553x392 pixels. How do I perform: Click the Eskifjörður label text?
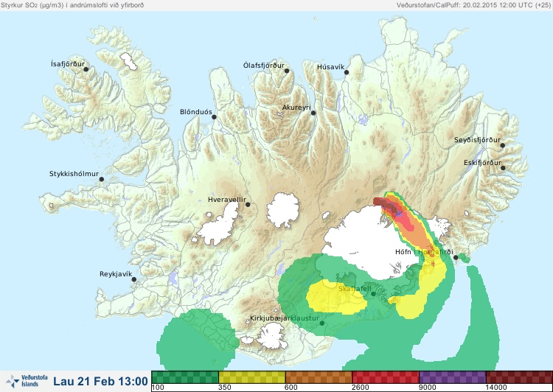482,163
